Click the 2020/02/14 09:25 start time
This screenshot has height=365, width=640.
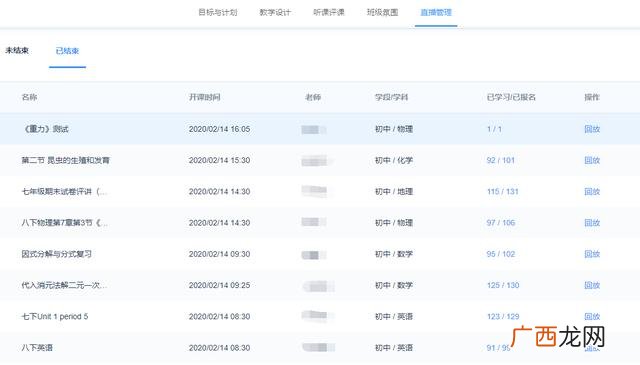[x=219, y=285]
